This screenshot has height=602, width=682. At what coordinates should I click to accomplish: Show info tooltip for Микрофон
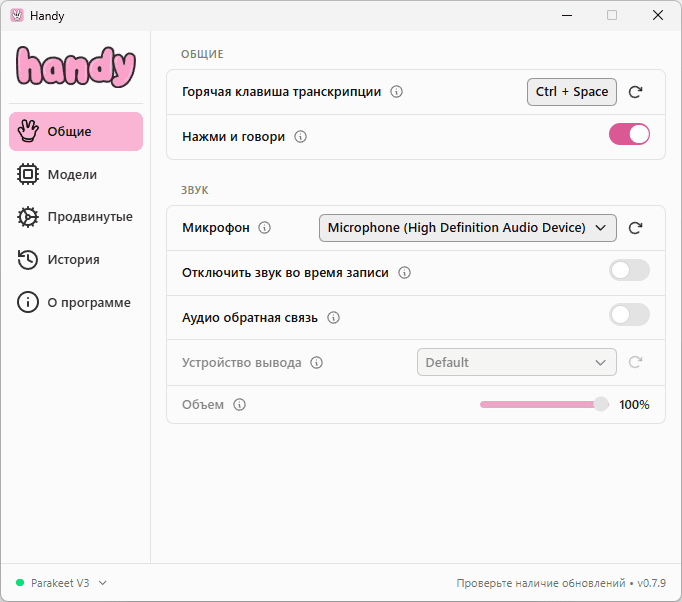tap(264, 227)
